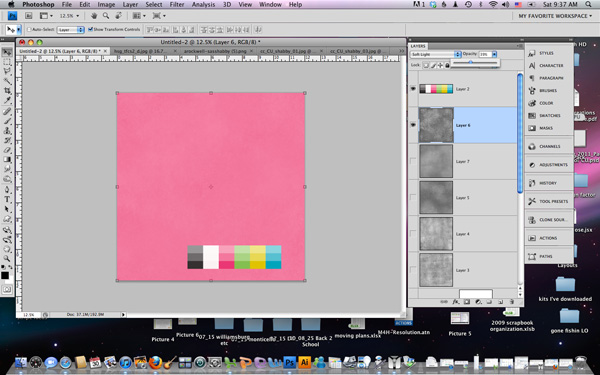Show Layer 7 visibility box
The width and height of the screenshot is (600, 375).
(x=413, y=161)
